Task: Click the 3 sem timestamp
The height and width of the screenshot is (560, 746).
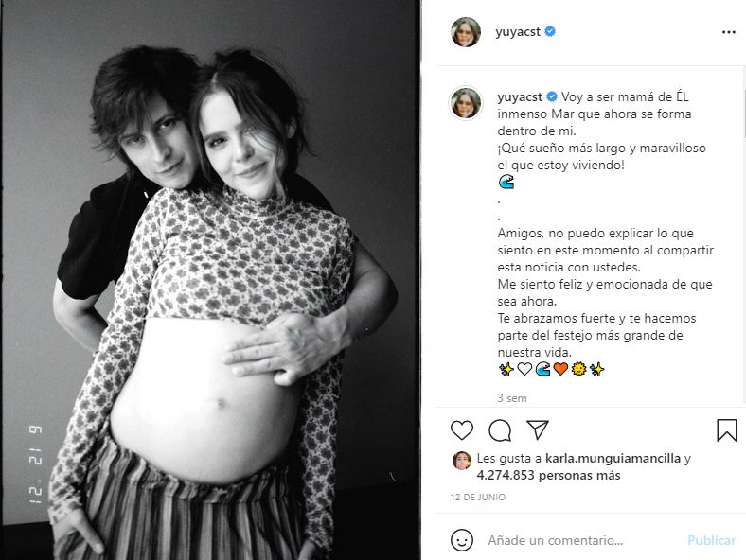Action: 512,398
